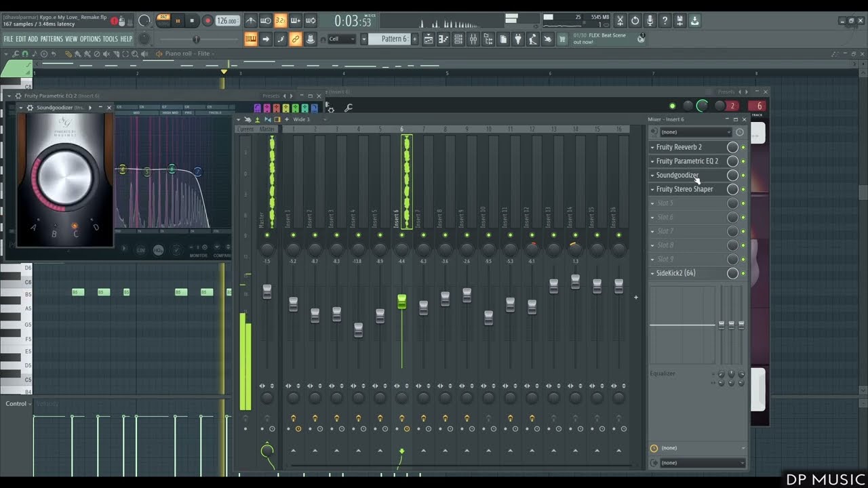
Task: Open the piano roll wrench tools icon
Action: click(16, 54)
